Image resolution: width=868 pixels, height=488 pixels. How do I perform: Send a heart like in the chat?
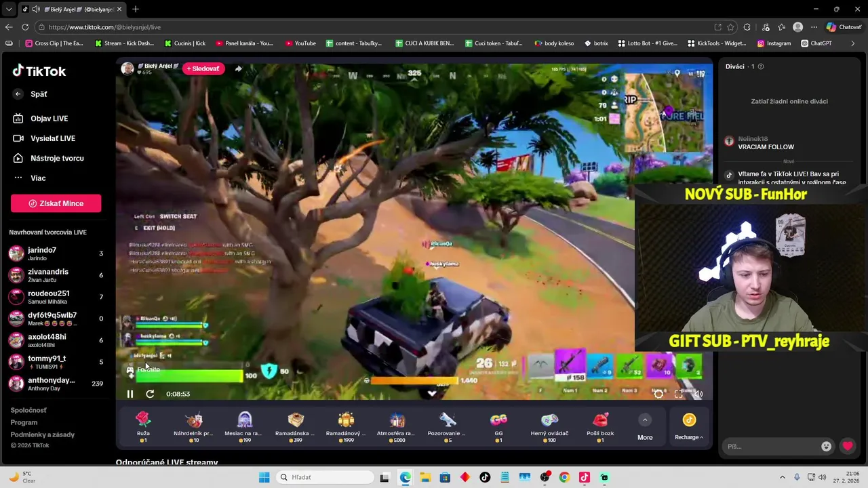coord(848,446)
